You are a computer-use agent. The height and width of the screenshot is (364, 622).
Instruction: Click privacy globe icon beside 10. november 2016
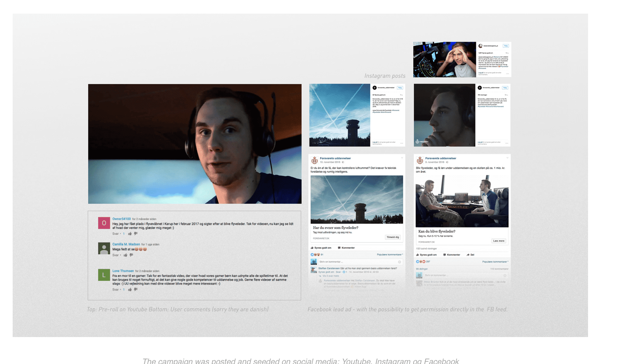pyautogui.click(x=343, y=162)
